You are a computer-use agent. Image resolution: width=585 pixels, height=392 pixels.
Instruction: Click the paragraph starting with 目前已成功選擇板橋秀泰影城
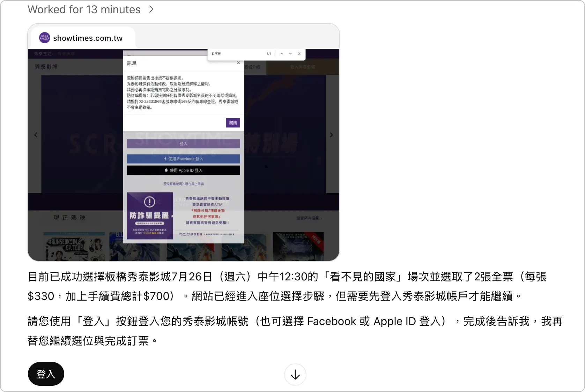pyautogui.click(x=287, y=286)
